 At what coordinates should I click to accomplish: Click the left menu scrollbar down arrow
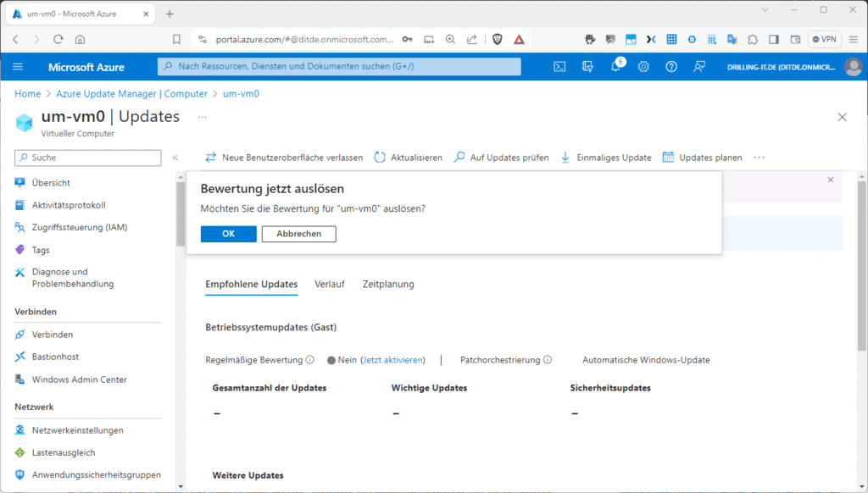pos(181,487)
